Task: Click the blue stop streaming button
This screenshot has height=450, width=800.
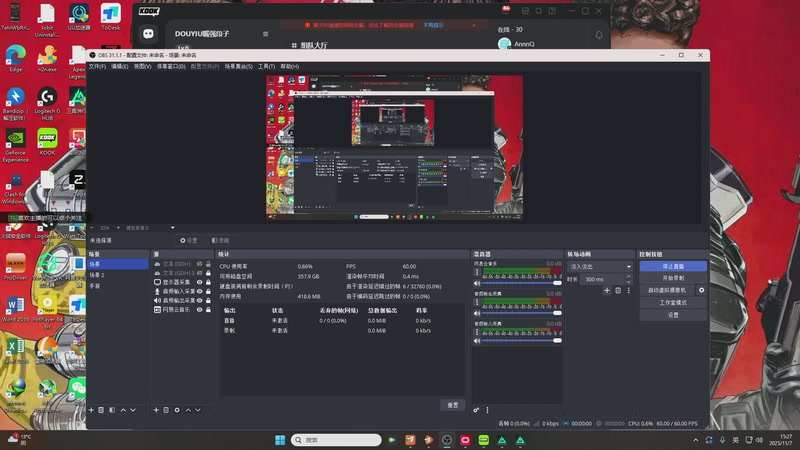Action: 673,266
